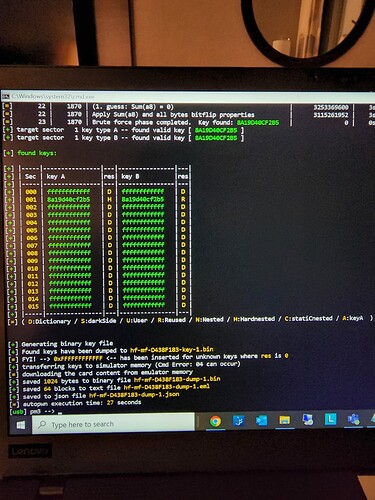Click the computer monitor taskbar icon
375x500 pixels.
pos(307,420)
